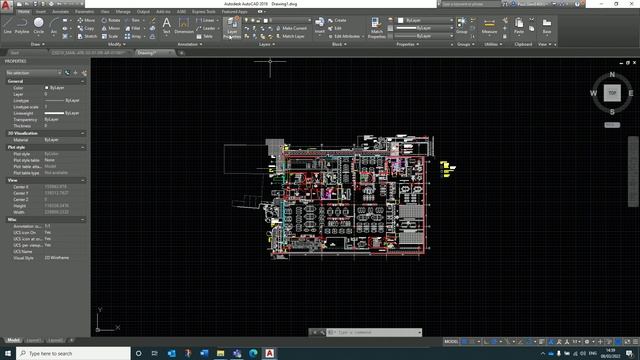Activate the Copy command
Image resolution: width=640 pixels, height=360 pixels.
coord(86,28)
